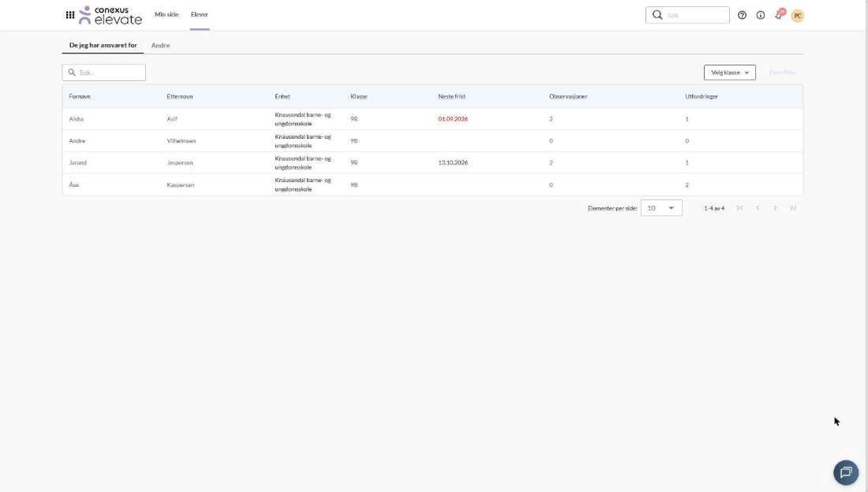Click the surname Jespersen
The image size is (868, 492).
(x=180, y=162)
